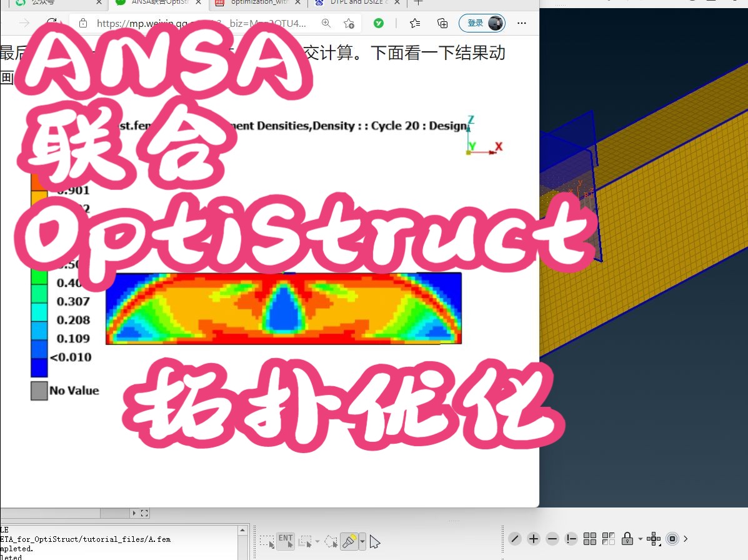
Task: Switch to the optimization PDF browser tab
Action: click(257, 2)
